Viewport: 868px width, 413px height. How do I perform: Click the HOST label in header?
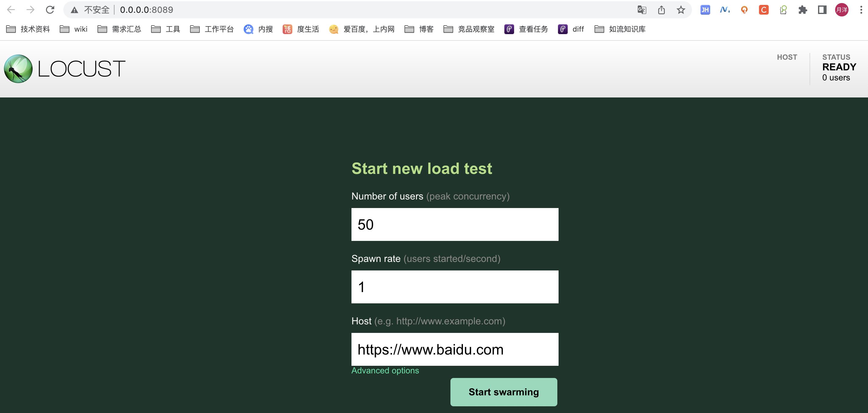[787, 57]
